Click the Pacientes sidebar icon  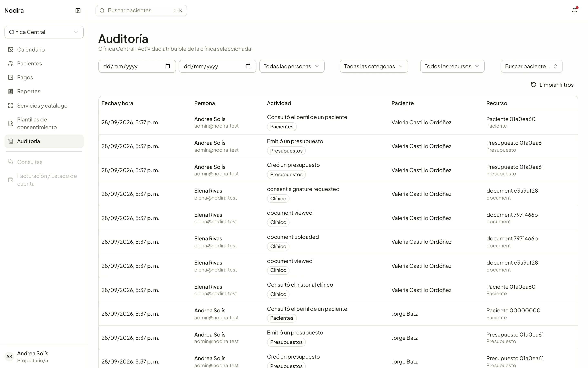tap(10, 64)
